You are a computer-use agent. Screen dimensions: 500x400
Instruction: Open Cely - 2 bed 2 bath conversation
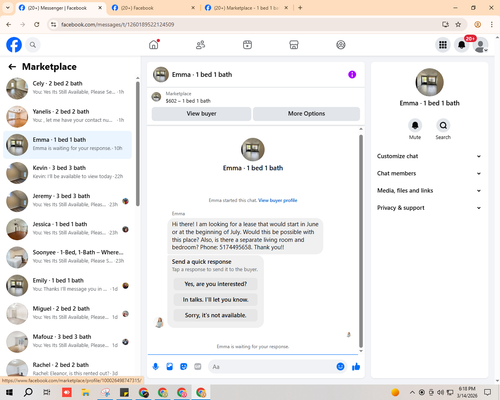click(x=67, y=89)
